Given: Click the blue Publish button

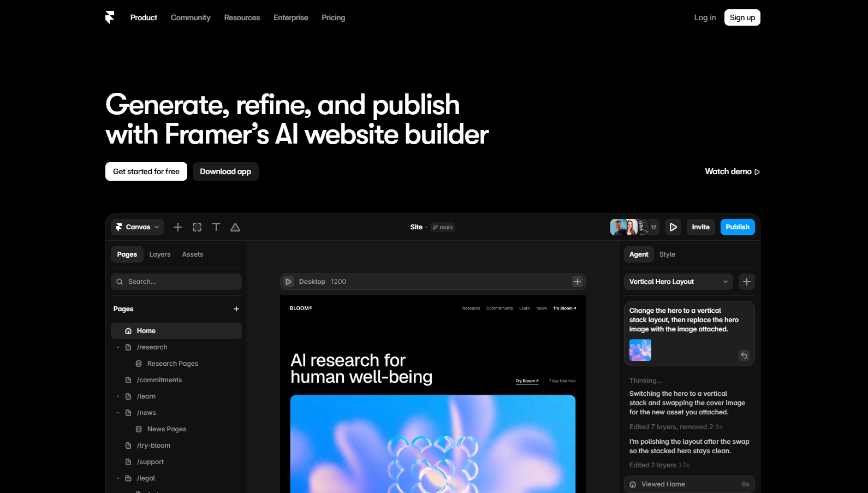Looking at the screenshot, I should pos(738,227).
